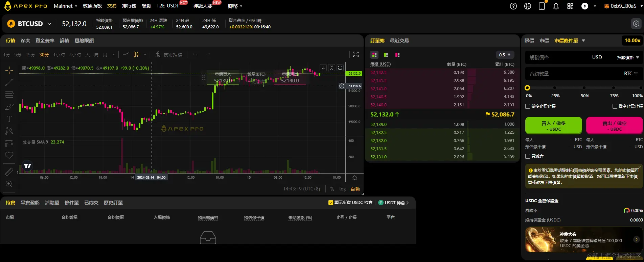Toggle percent scale on chart
The width and height of the screenshot is (644, 262).
pos(332,189)
